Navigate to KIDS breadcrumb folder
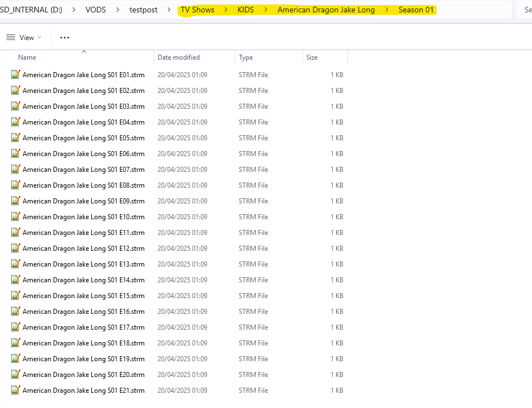532x408 pixels. (245, 10)
